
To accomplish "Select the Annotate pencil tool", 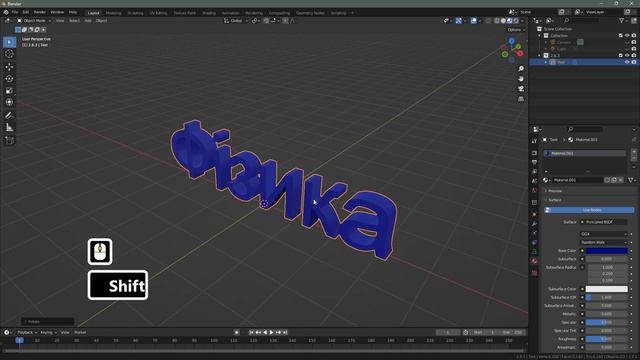I will 9,116.
